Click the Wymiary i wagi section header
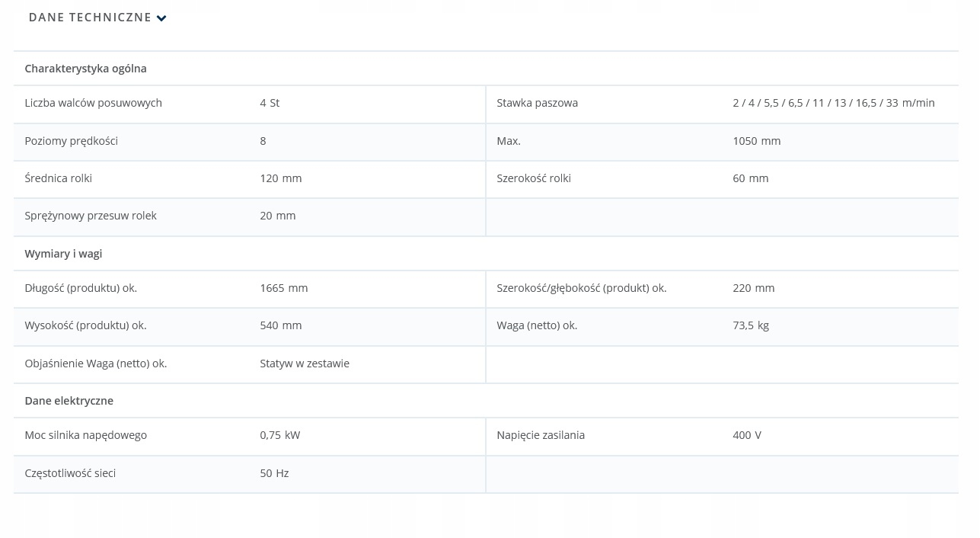 63,254
